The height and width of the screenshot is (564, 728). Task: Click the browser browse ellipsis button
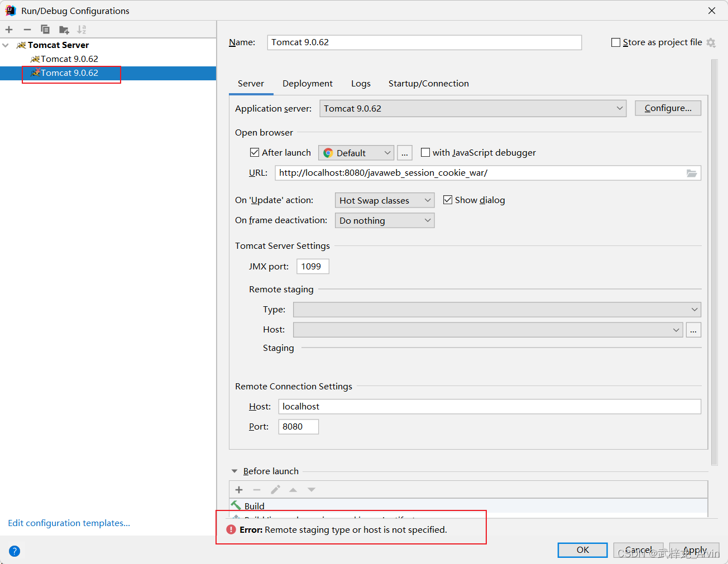coord(405,153)
